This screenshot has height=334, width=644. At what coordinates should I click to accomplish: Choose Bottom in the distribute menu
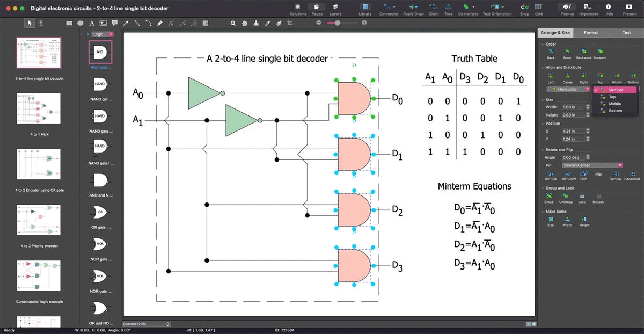[x=615, y=111]
